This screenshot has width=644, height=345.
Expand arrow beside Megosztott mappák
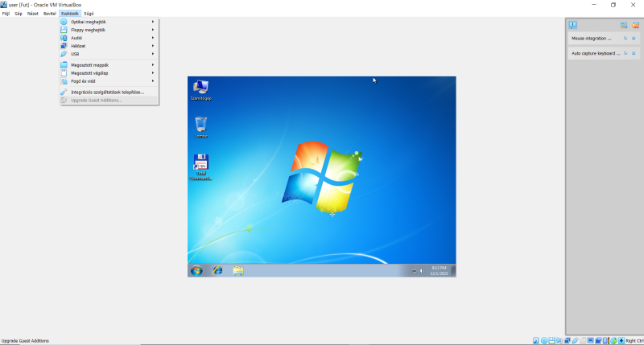(x=153, y=65)
